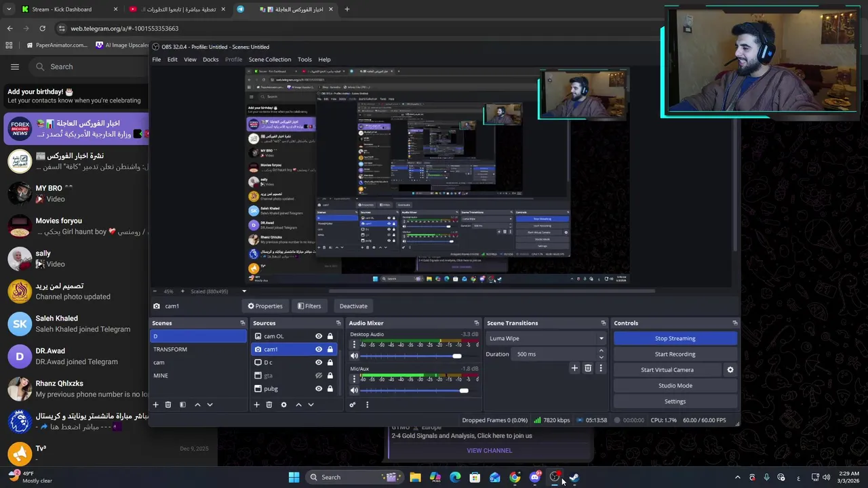The width and height of the screenshot is (868, 488).
Task: Open OBS Help menu
Action: [x=325, y=60]
